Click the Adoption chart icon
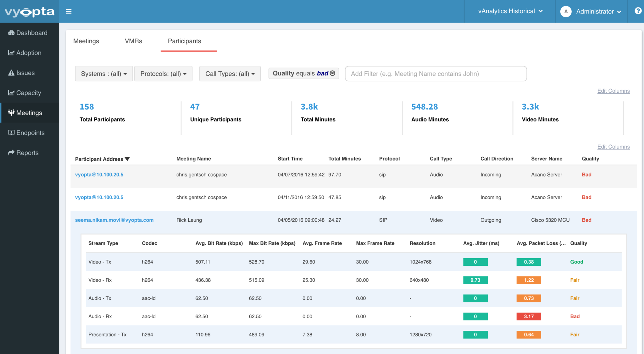The width and height of the screenshot is (644, 354). coord(11,53)
